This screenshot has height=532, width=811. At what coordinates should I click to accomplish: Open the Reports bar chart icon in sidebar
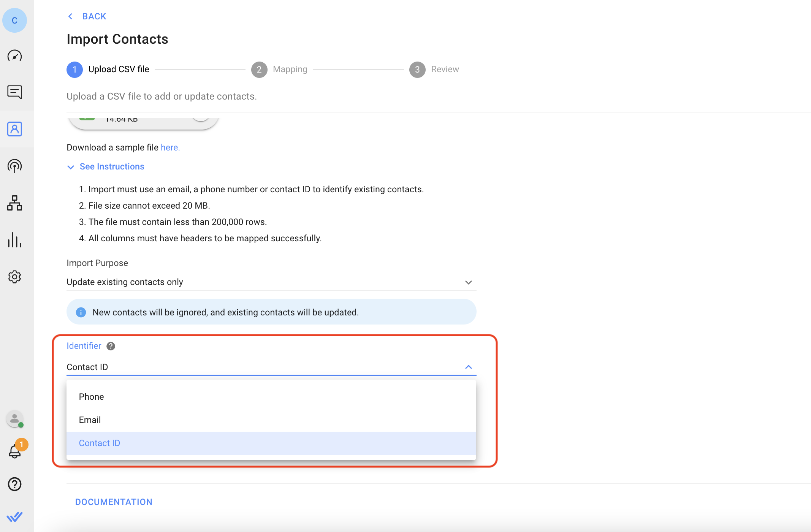pos(14,240)
